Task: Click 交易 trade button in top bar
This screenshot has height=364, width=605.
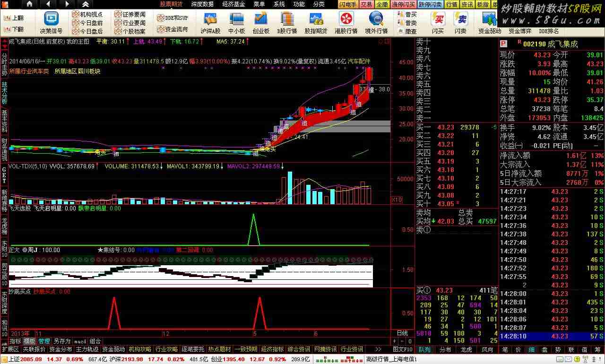Action: 366,4
